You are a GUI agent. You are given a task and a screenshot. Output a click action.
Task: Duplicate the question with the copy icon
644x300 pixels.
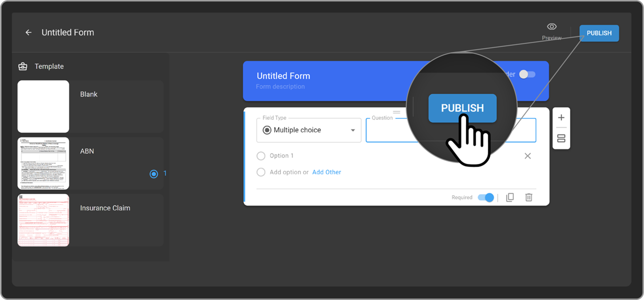click(x=510, y=198)
